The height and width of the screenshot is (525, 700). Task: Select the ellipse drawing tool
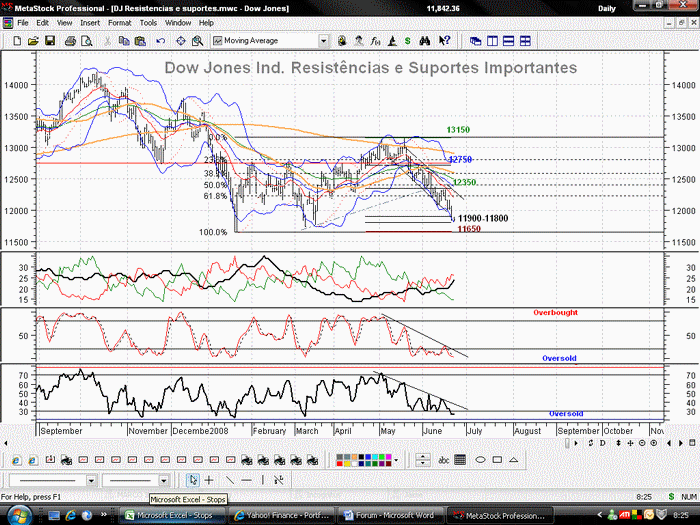pos(480,460)
